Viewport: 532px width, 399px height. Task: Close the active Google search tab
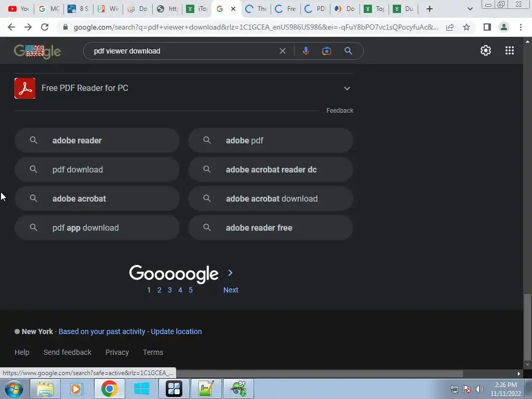[x=233, y=9]
